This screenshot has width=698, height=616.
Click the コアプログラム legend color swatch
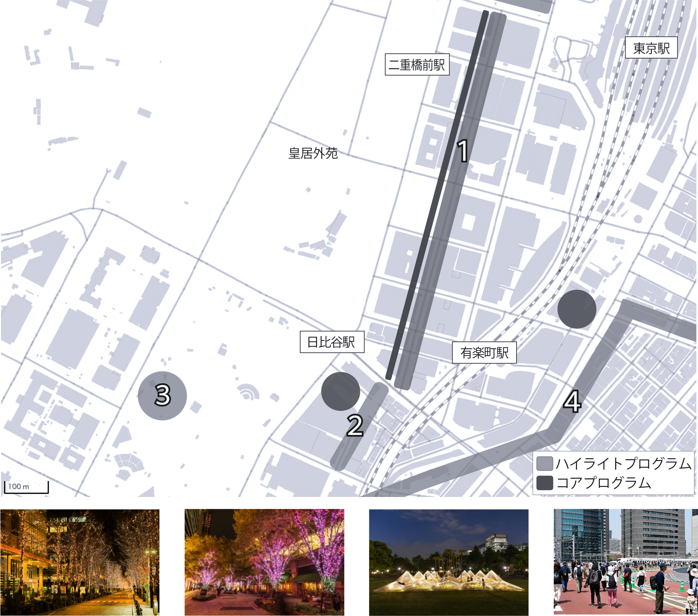(x=544, y=483)
